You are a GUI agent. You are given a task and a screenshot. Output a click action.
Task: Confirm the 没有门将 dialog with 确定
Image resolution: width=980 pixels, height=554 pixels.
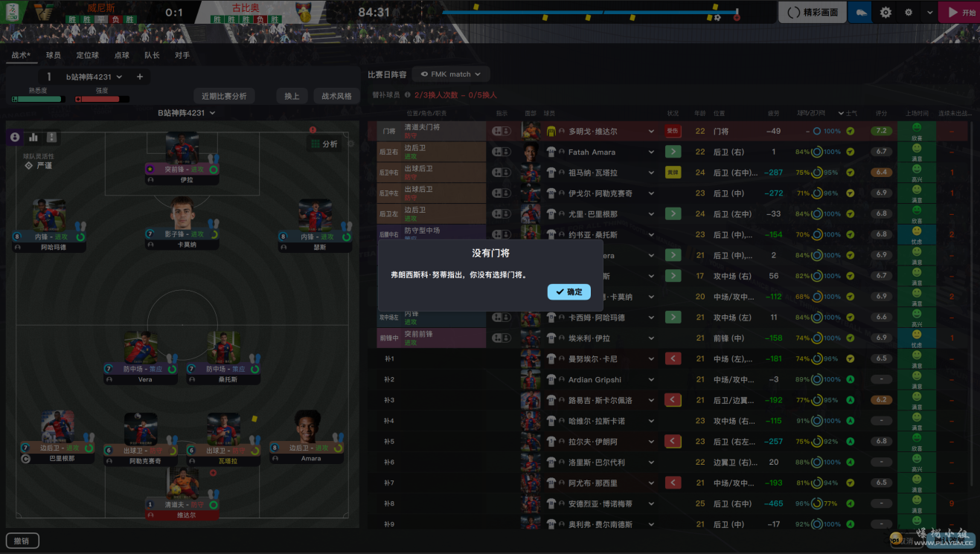pos(569,292)
